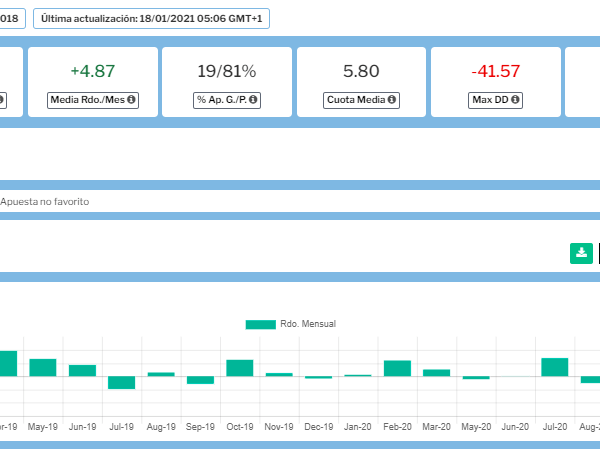Click info icon beside % Ap. G./P.

click(x=253, y=99)
